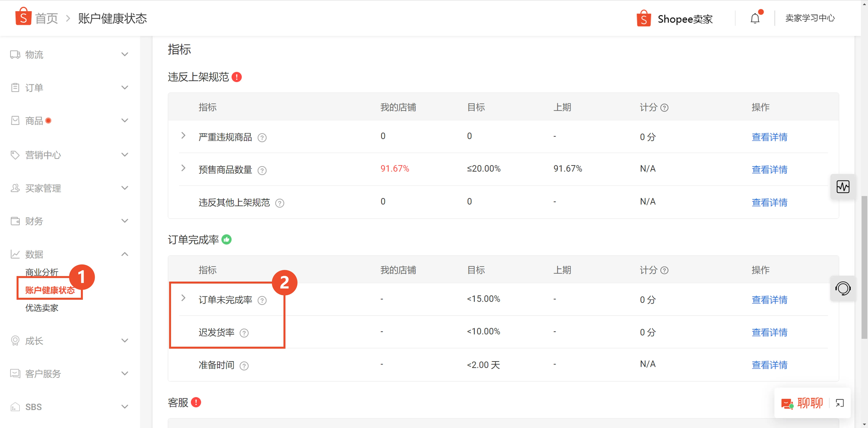Click 查看详情 for 违反其他上架规范
The image size is (868, 428).
point(770,202)
